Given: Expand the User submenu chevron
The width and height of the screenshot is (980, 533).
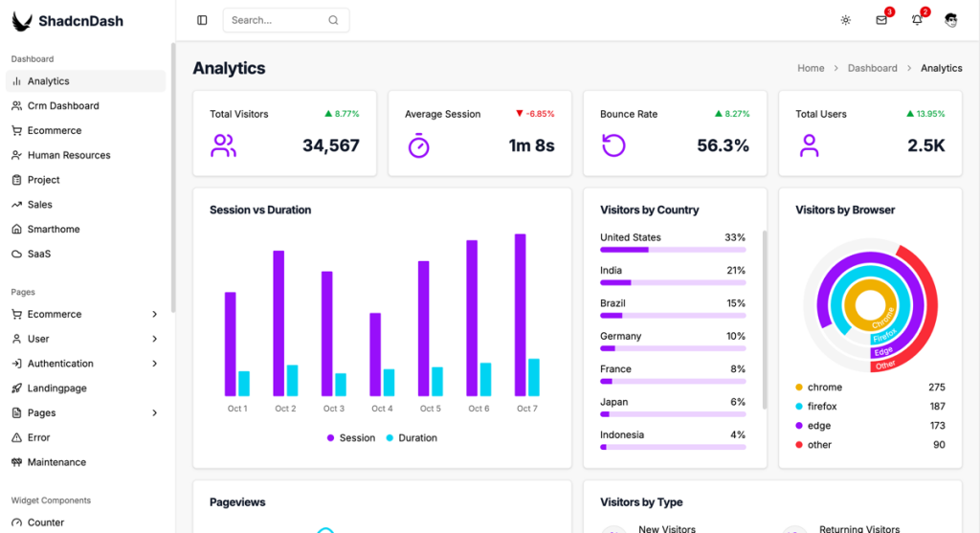Looking at the screenshot, I should (x=155, y=339).
